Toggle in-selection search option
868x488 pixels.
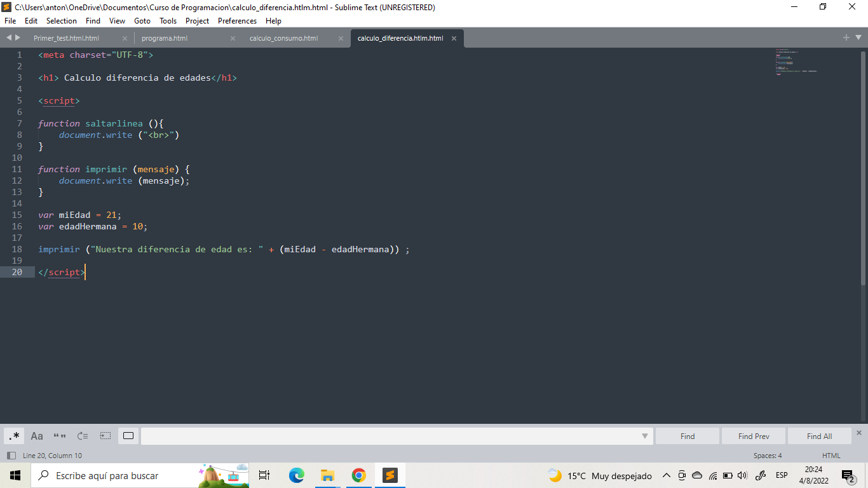105,436
